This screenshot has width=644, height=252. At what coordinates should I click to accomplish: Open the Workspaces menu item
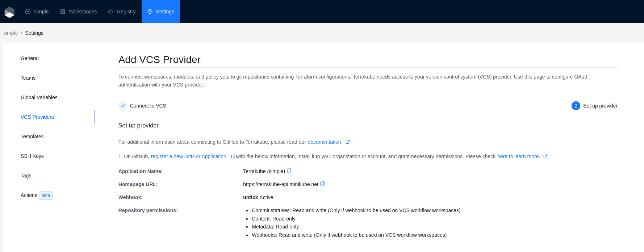point(79,12)
